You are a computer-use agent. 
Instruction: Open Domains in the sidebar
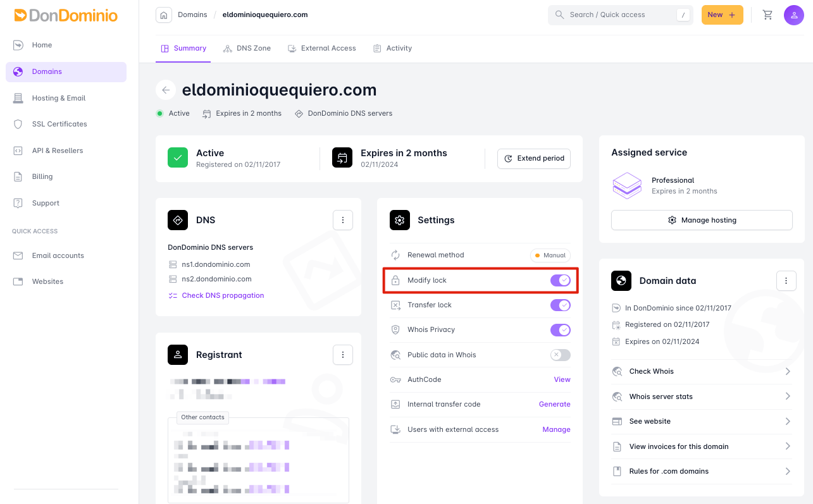pyautogui.click(x=66, y=71)
